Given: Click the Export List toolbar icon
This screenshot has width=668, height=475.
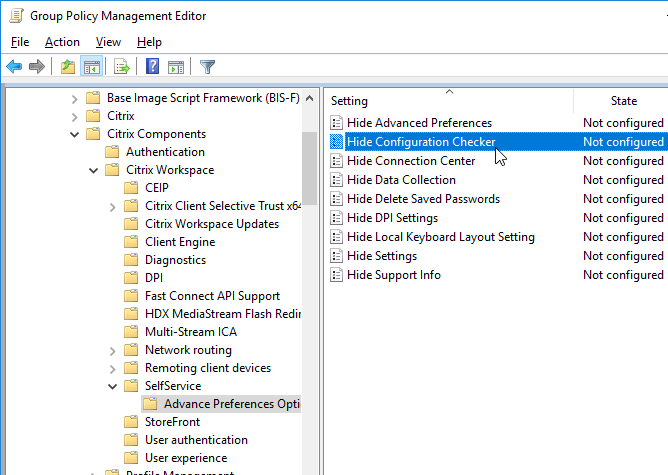Looking at the screenshot, I should point(121,67).
